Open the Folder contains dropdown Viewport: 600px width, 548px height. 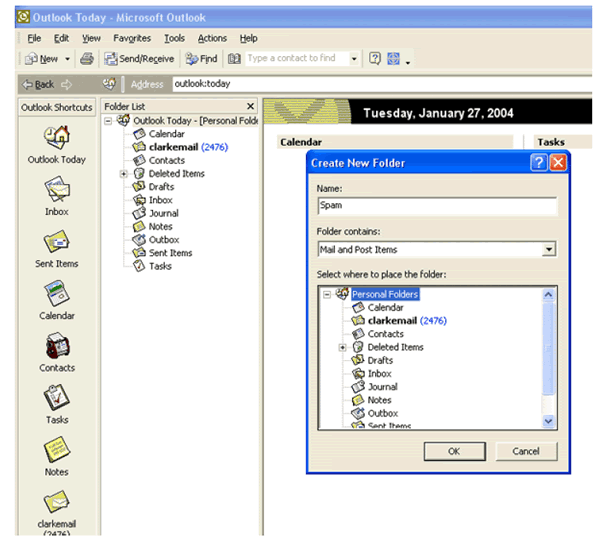(549, 250)
